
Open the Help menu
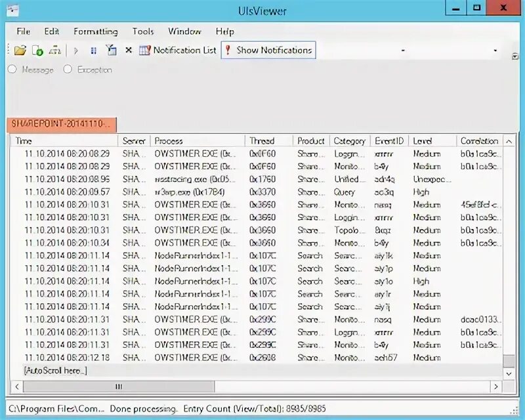[x=224, y=31]
